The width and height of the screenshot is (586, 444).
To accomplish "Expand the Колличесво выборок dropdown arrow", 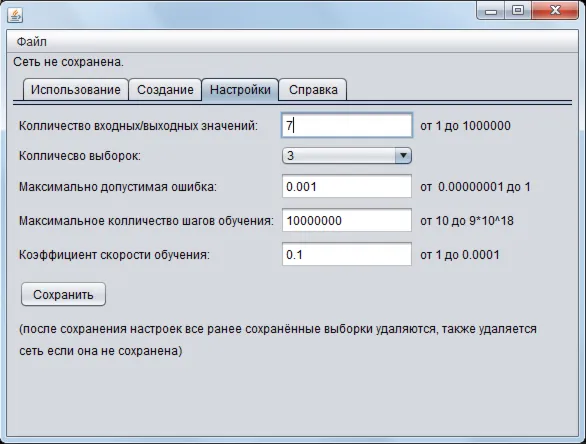I will tap(403, 155).
